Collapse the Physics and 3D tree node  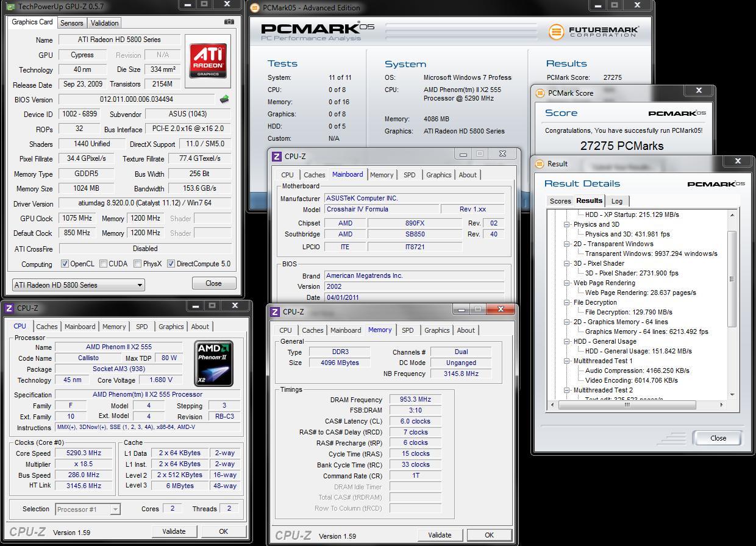[x=566, y=224]
